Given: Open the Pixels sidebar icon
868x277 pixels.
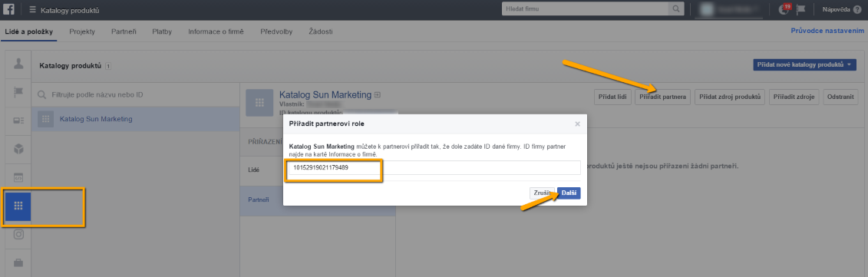Looking at the screenshot, I should click(18, 178).
